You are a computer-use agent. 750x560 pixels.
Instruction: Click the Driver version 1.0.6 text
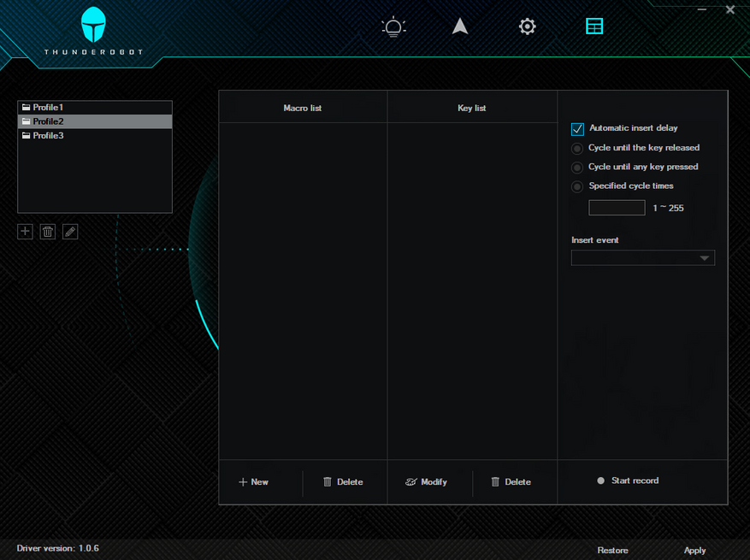click(58, 548)
